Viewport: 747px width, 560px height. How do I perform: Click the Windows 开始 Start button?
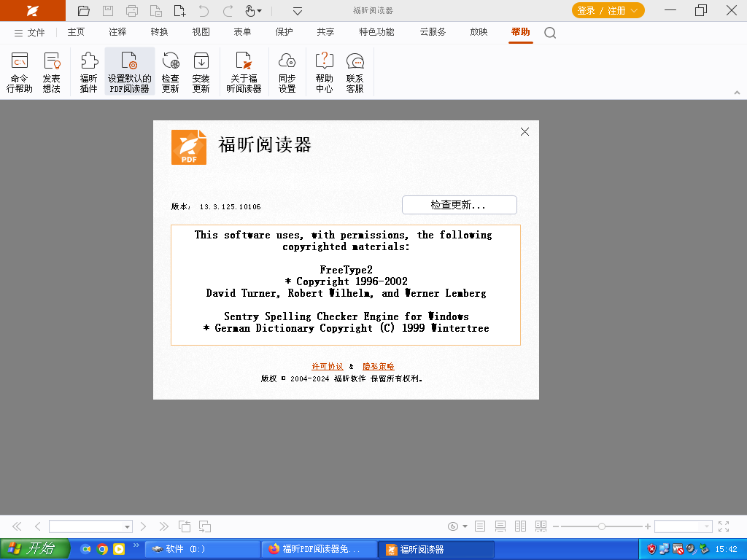pos(35,549)
